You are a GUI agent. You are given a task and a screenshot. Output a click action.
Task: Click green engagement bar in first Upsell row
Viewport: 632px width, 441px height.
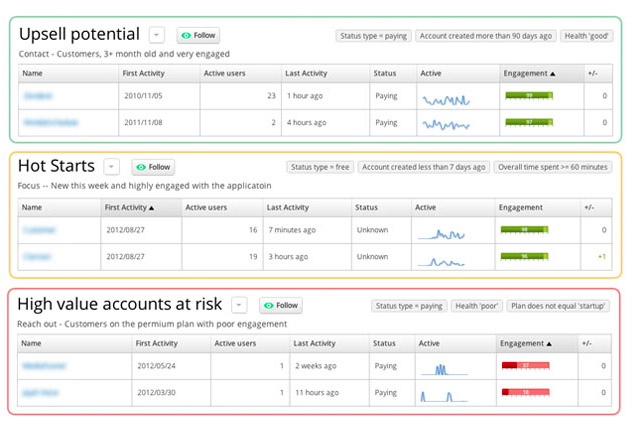[x=529, y=96]
